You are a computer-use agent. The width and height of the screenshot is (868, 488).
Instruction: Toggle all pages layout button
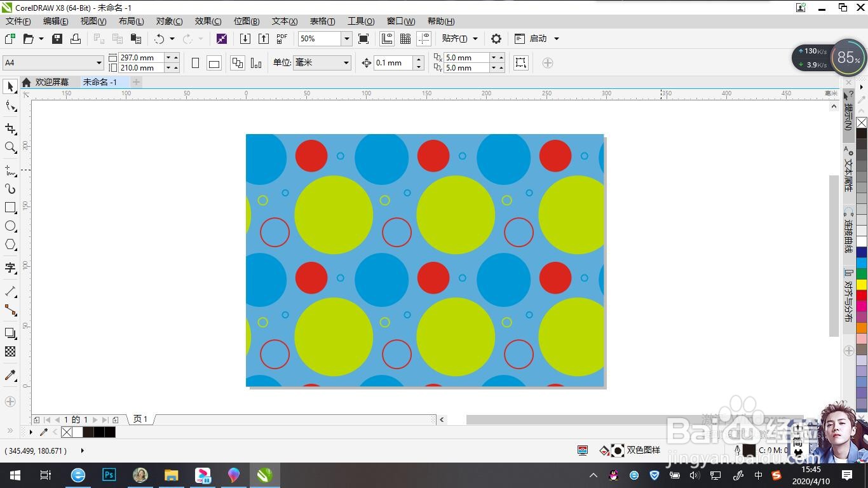238,63
